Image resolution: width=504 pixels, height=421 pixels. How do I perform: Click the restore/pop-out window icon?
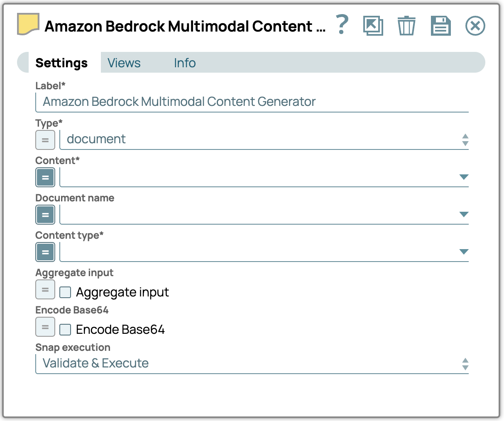tap(373, 26)
